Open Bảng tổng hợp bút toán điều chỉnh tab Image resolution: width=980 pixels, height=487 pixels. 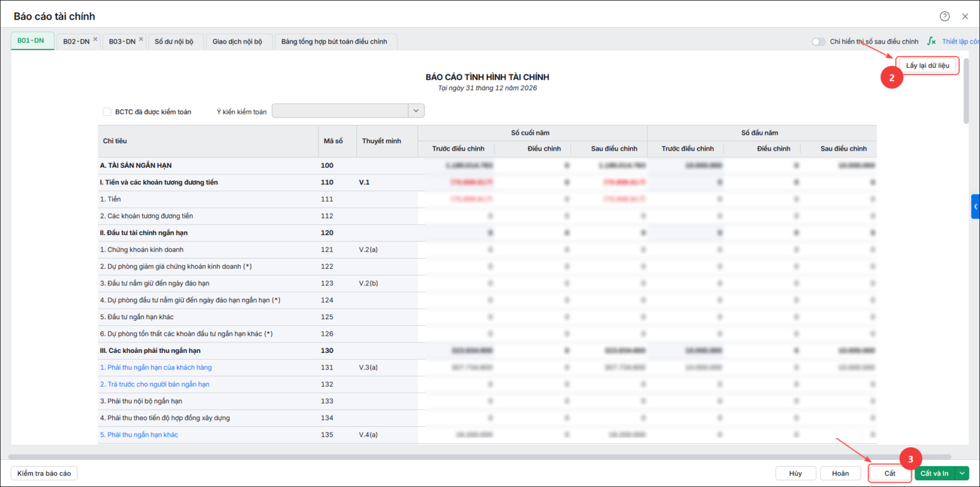(x=334, y=42)
